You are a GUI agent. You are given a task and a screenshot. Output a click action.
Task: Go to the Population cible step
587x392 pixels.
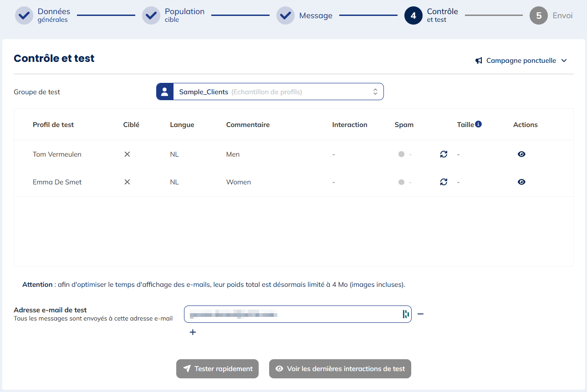[151, 15]
